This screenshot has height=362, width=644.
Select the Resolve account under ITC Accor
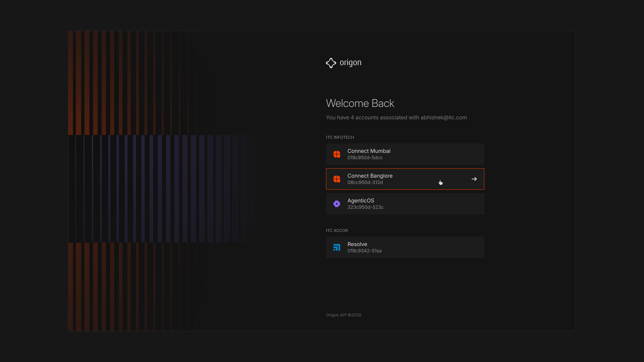pyautogui.click(x=357, y=244)
